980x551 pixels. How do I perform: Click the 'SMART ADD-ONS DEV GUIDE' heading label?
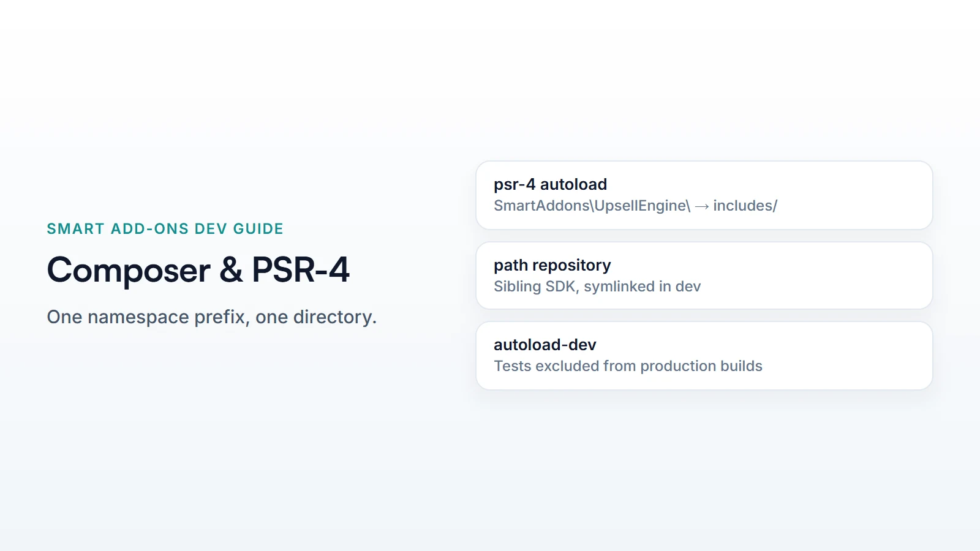(165, 229)
